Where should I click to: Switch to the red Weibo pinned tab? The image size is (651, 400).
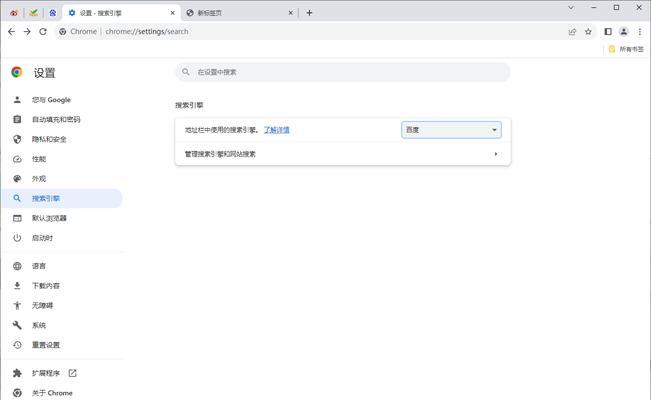[14, 13]
